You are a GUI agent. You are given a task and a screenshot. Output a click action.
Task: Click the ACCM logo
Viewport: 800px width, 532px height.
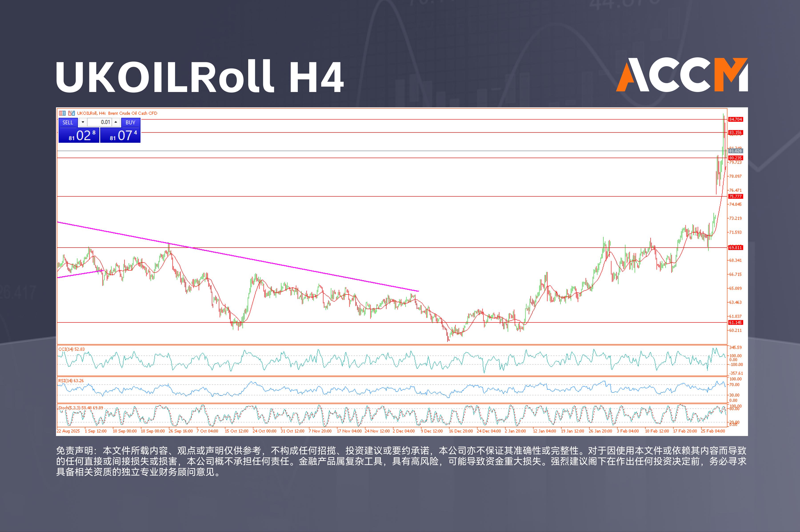[x=682, y=75]
